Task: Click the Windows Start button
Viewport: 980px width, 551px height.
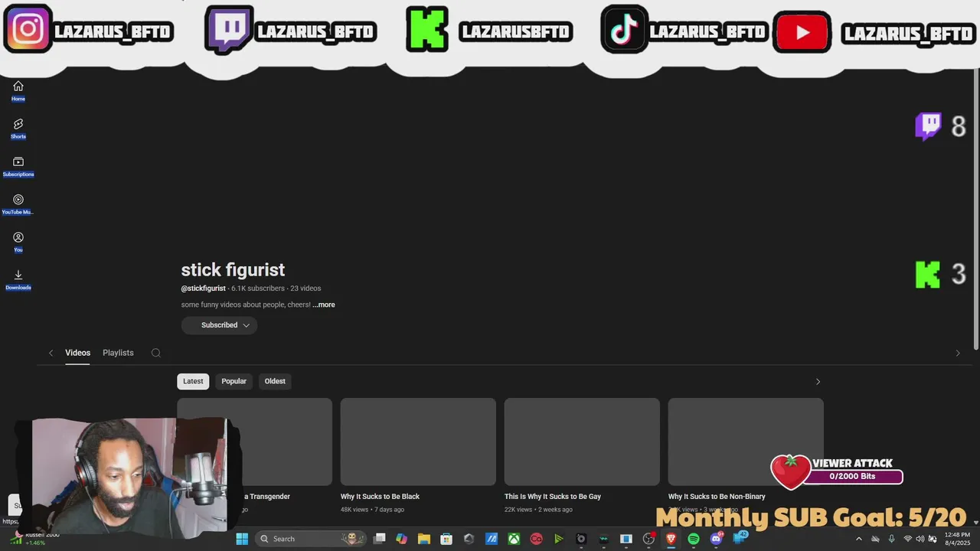Action: tap(242, 539)
